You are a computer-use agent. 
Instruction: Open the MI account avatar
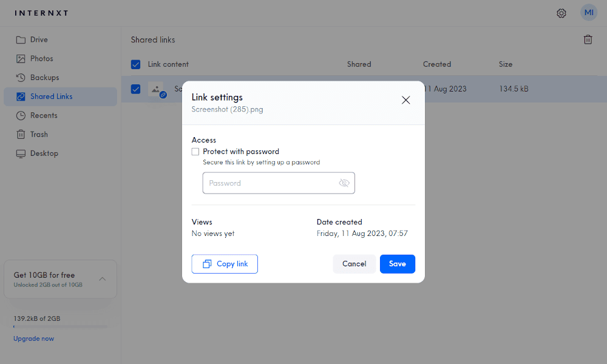[x=588, y=12]
